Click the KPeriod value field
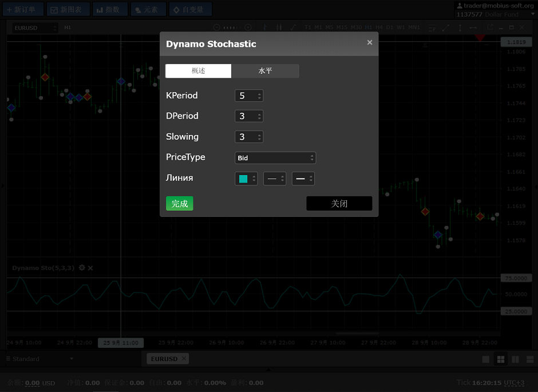Screen dimensions: 538x392 click(x=249, y=96)
